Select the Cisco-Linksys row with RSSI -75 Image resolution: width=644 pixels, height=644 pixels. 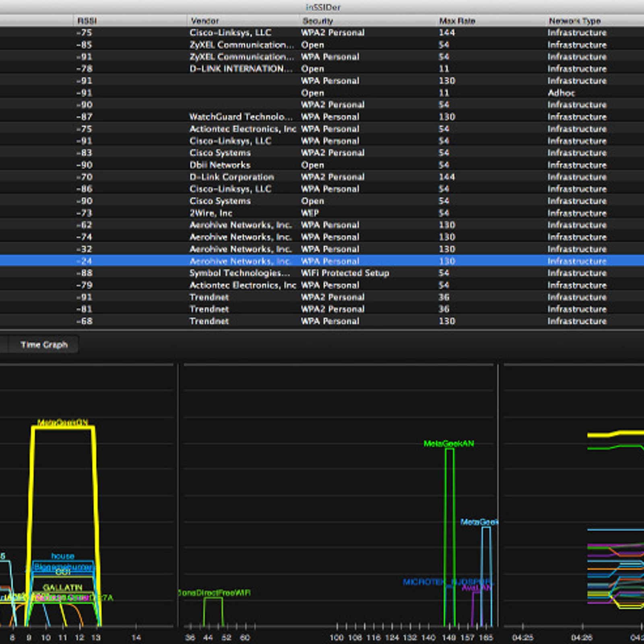click(x=322, y=33)
